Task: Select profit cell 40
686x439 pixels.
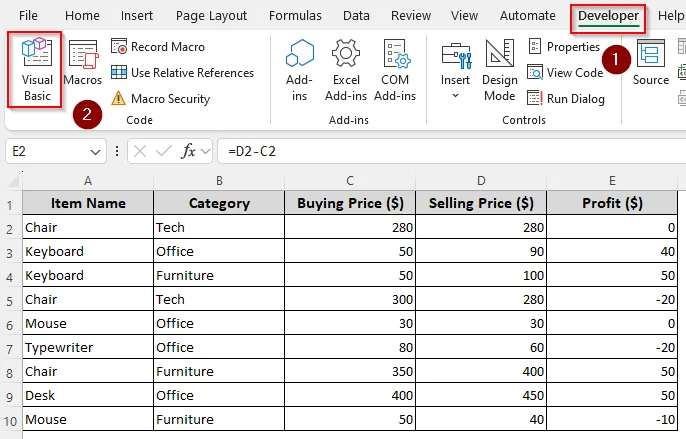Action: pos(612,251)
